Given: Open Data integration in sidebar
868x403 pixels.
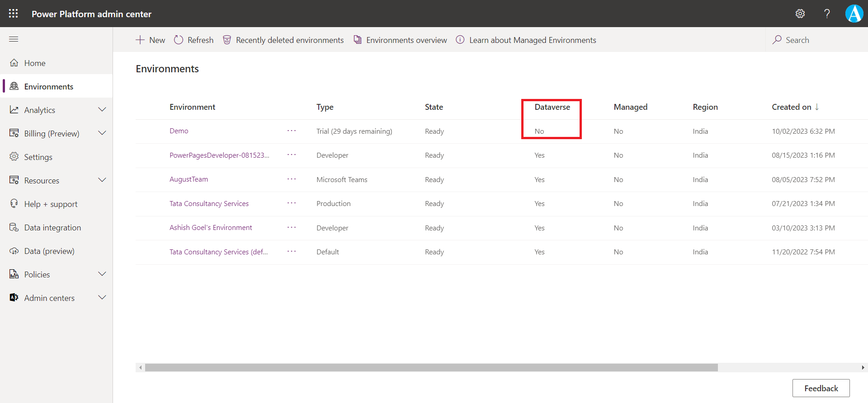Looking at the screenshot, I should pos(52,228).
